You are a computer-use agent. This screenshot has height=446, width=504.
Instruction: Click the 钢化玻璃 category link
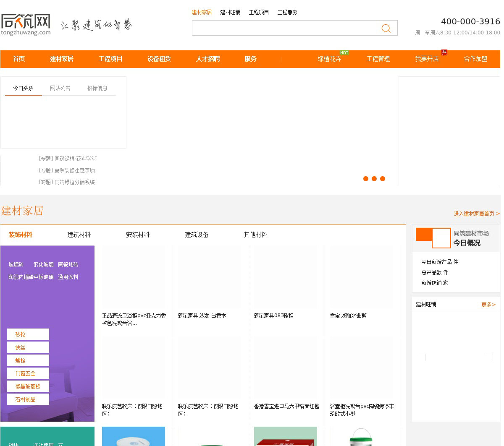(43, 264)
